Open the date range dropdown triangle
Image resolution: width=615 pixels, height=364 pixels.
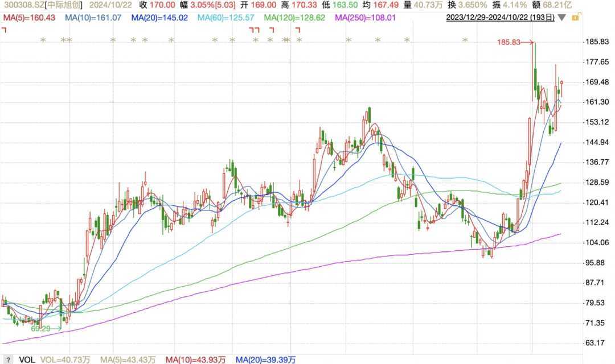click(562, 18)
